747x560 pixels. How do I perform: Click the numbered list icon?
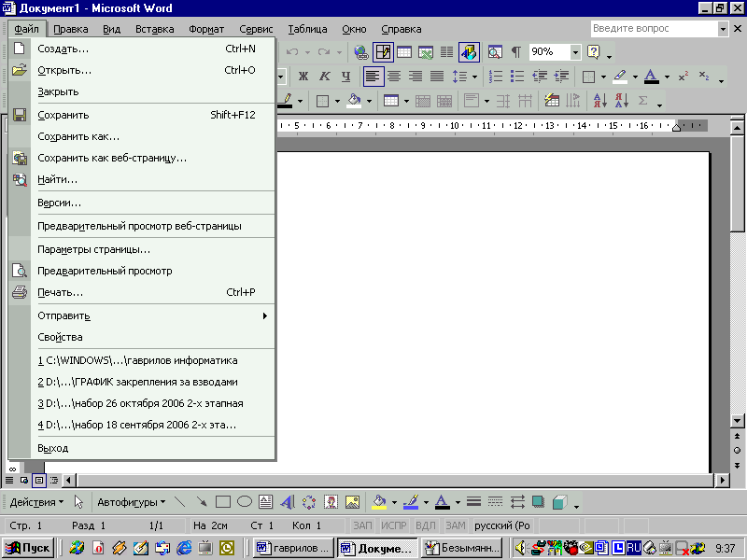[x=496, y=77]
